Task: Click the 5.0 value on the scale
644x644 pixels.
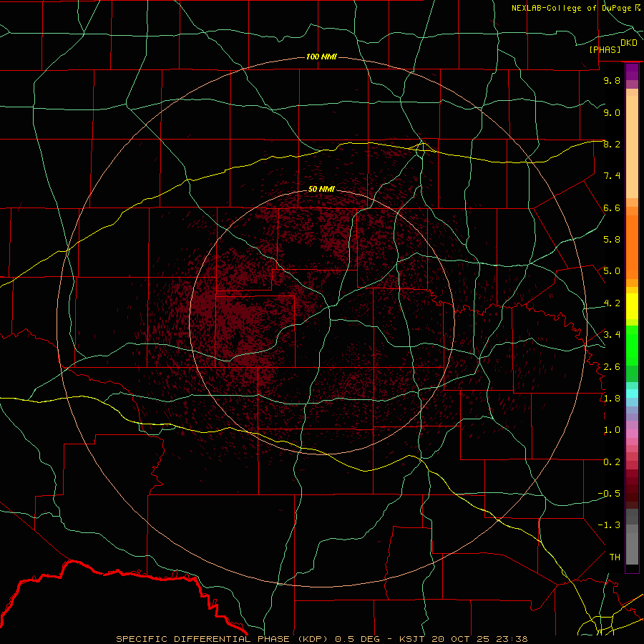Action: click(612, 271)
